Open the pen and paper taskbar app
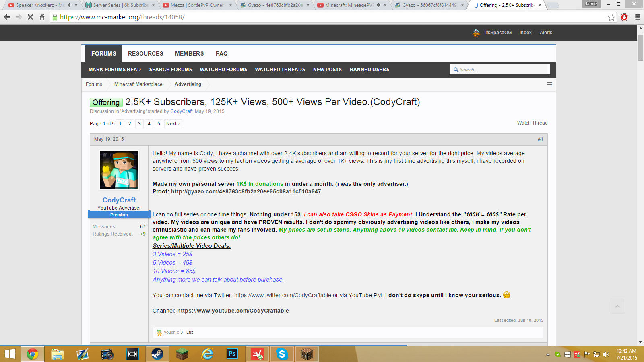The image size is (644, 362). coord(83,354)
